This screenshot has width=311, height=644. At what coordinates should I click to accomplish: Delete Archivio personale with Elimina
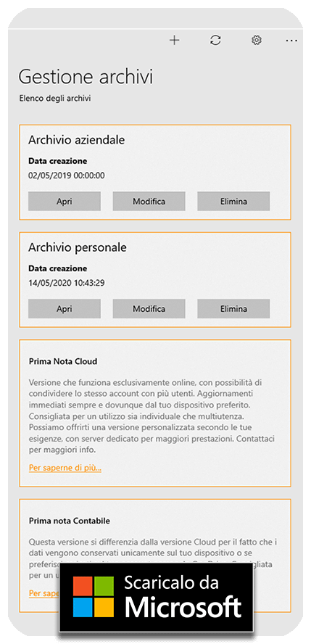pyautogui.click(x=233, y=308)
